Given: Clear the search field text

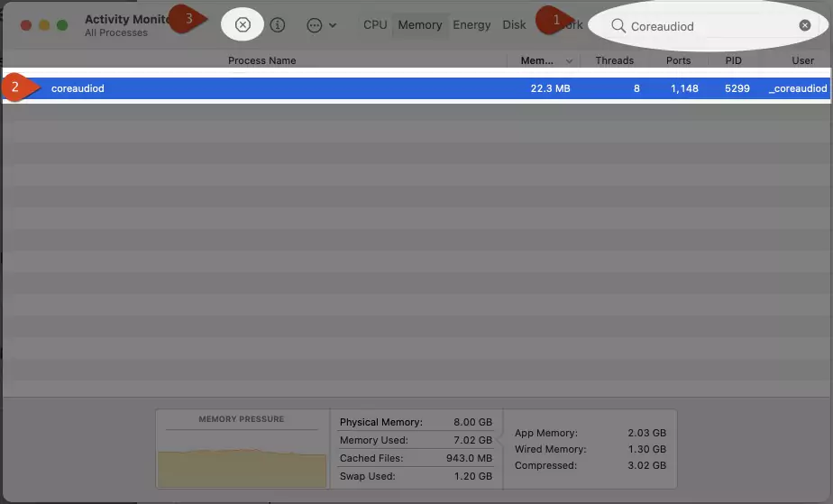Looking at the screenshot, I should pos(805,25).
